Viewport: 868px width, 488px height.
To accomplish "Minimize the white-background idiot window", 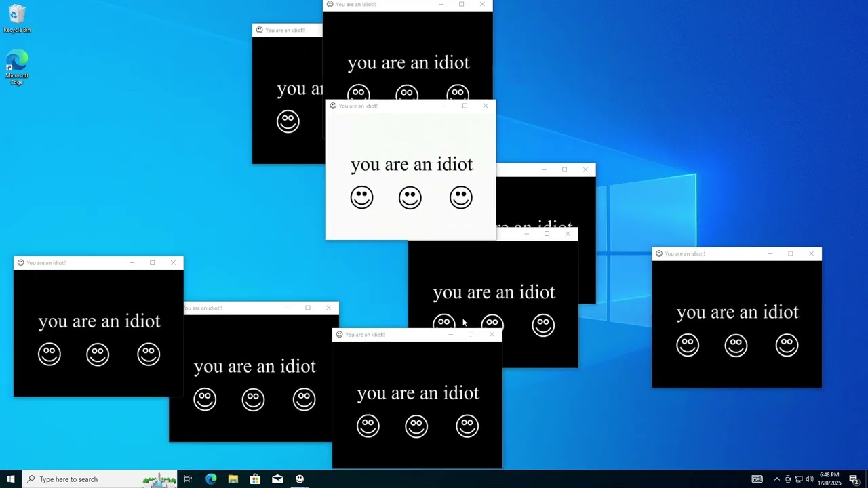I will pyautogui.click(x=444, y=106).
